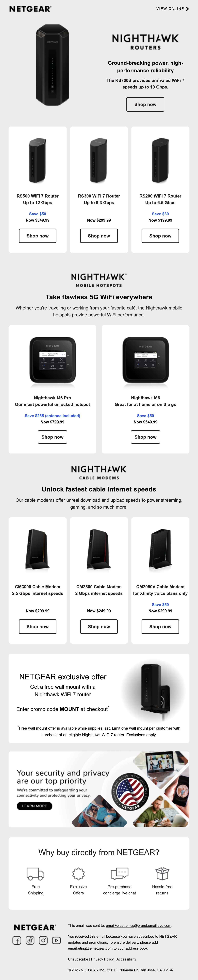Viewport: 198px width, 980px height.
Task: Click the concierge live chat icon
Action: 119,873
